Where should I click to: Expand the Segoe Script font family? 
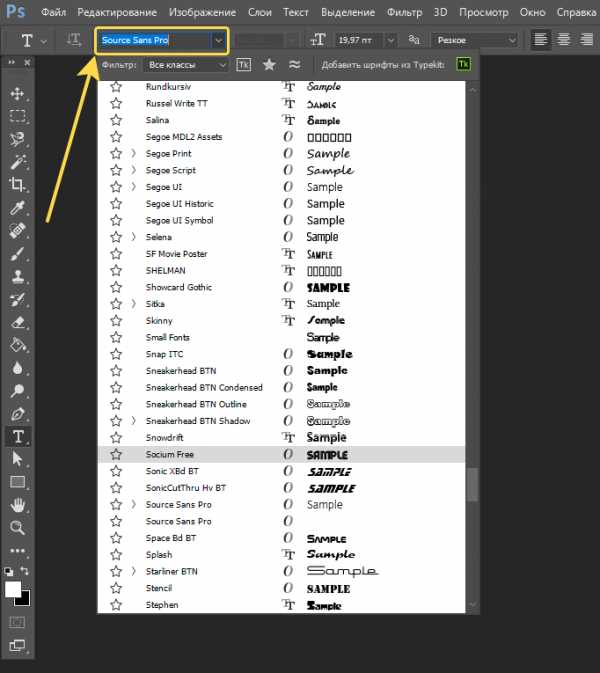(133, 170)
